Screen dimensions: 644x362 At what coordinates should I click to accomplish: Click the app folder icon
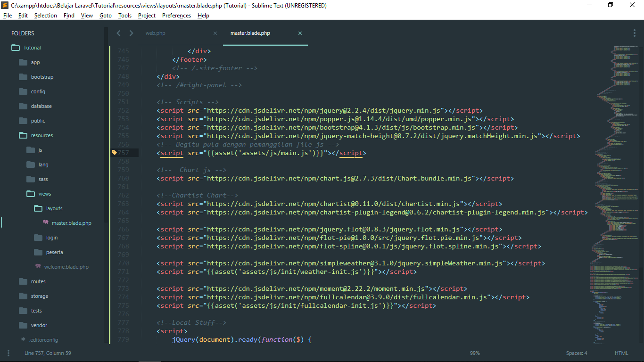23,62
